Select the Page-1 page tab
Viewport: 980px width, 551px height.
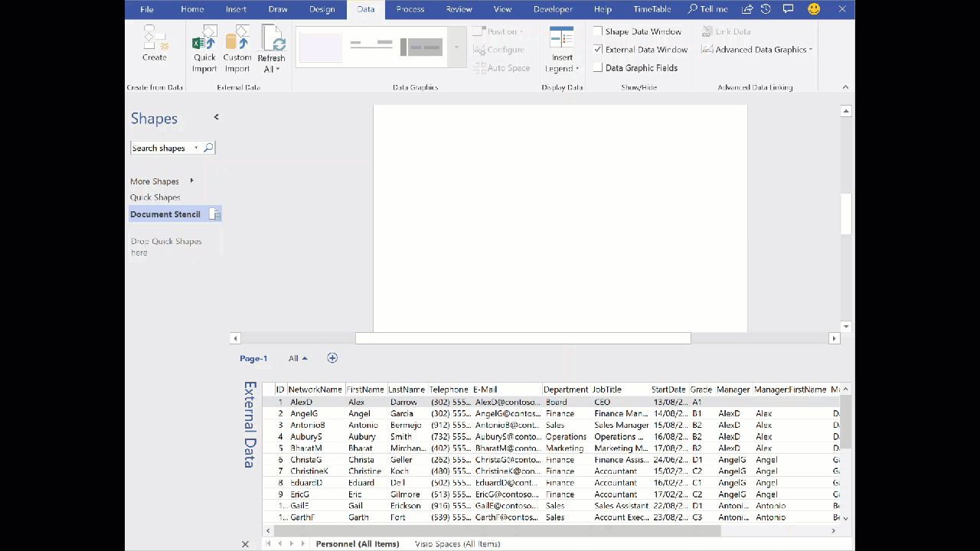253,358
